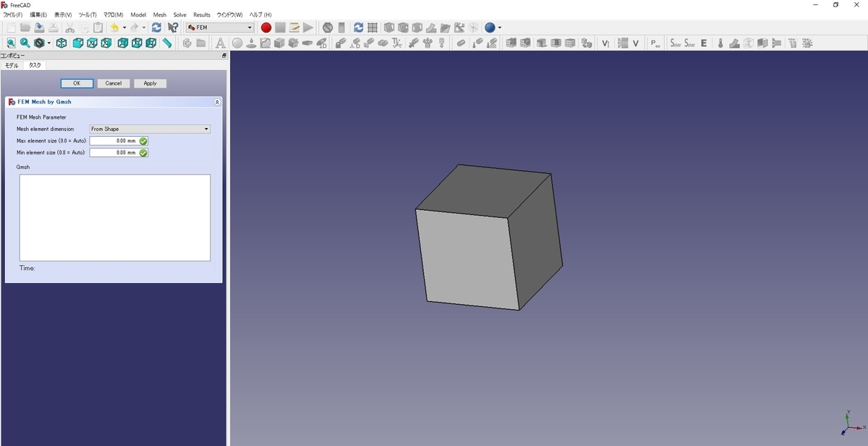868x446 pixels.
Task: Click the bold 'E' equation icon
Action: point(704,43)
